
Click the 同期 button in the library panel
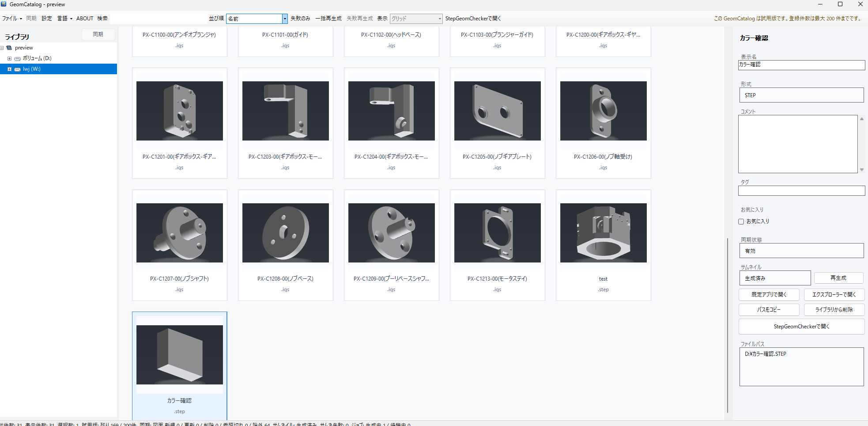98,34
